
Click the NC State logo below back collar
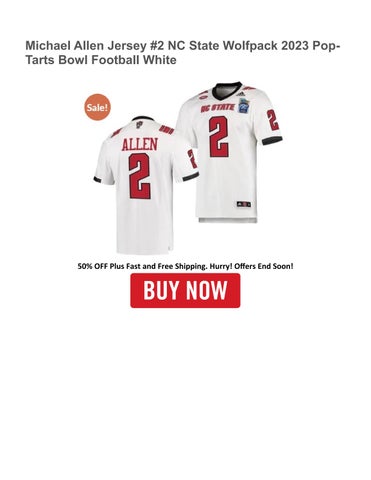pos(140,124)
